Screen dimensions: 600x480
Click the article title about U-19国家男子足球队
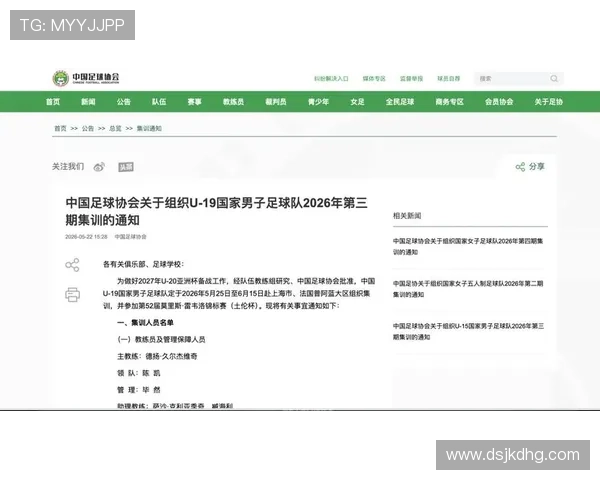coord(217,211)
